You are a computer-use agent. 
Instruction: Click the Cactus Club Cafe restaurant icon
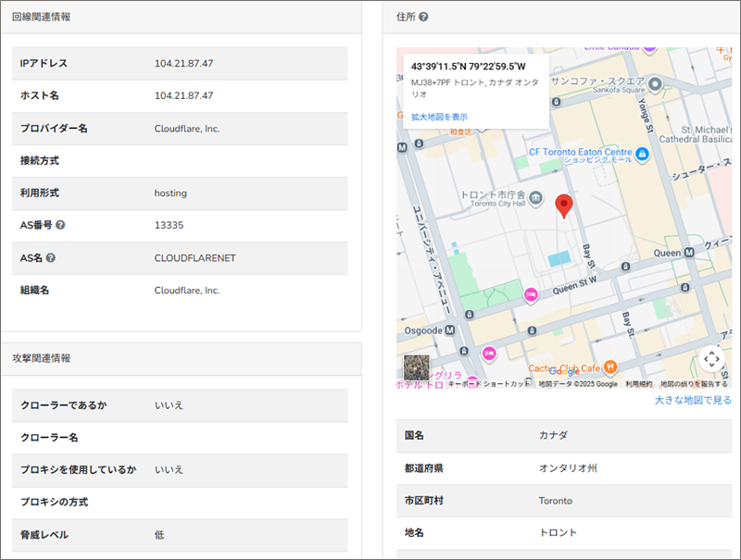(609, 367)
